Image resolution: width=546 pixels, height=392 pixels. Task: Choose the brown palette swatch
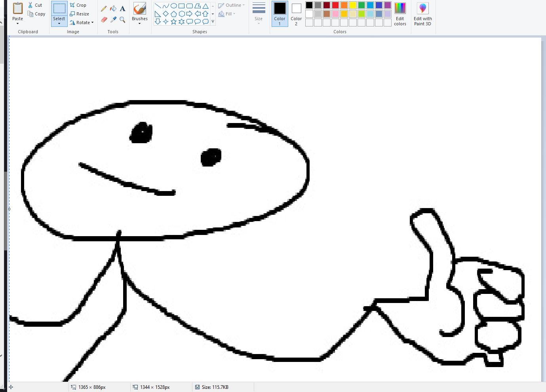pos(327,14)
